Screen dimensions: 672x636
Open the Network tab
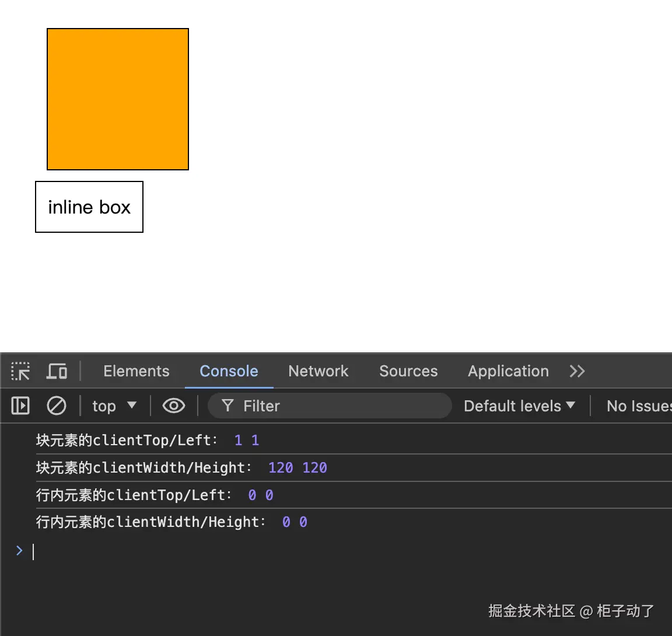coord(318,371)
